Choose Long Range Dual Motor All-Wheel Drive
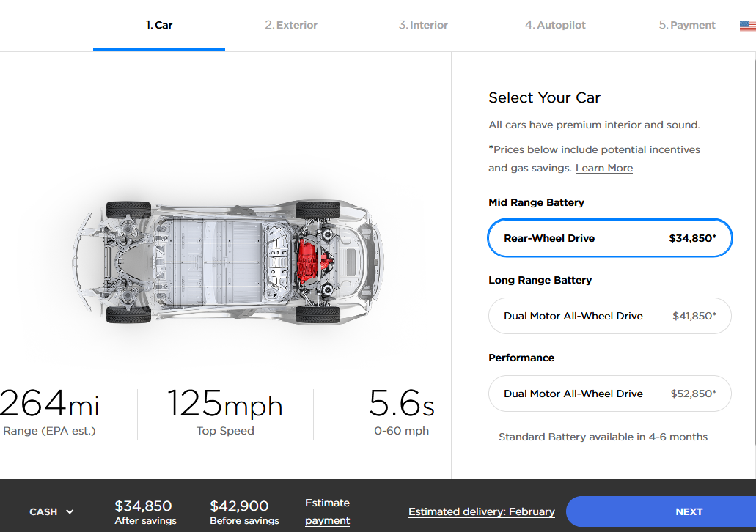Image resolution: width=756 pixels, height=532 pixels. tap(610, 316)
